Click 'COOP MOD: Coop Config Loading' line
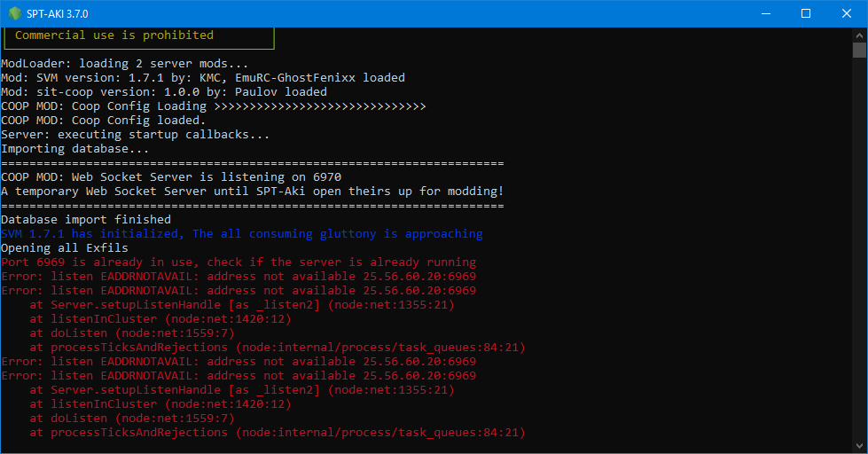Screen dimensions: 868x454 pos(214,106)
